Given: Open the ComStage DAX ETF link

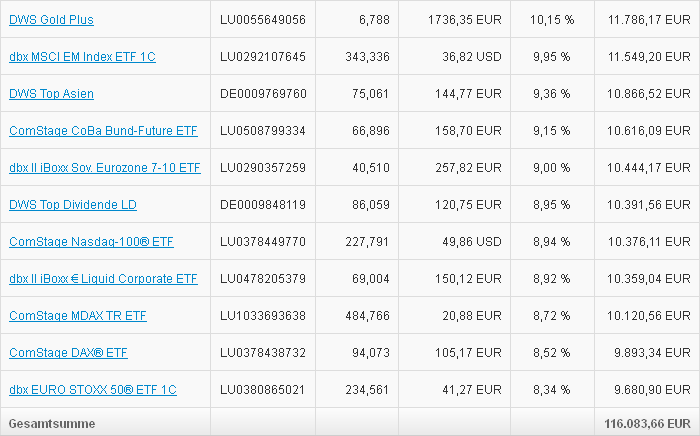Looking at the screenshot, I should [x=68, y=353].
